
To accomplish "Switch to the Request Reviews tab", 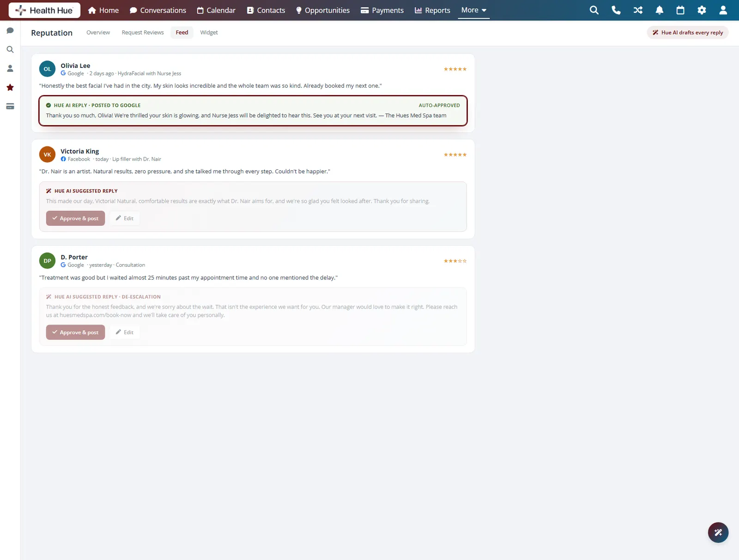I will [143, 32].
